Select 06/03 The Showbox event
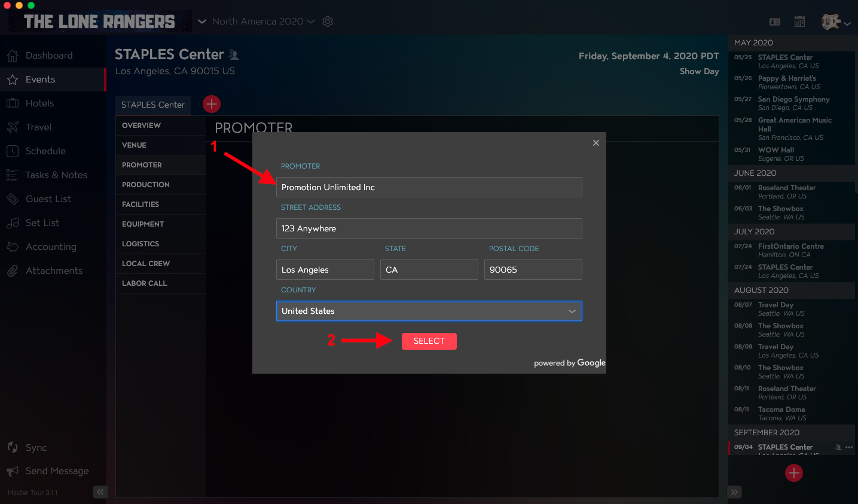This screenshot has width=858, height=504. pos(792,213)
